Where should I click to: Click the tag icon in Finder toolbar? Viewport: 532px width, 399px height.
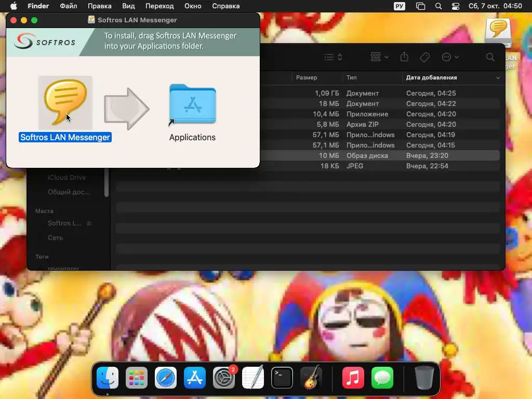pos(424,57)
